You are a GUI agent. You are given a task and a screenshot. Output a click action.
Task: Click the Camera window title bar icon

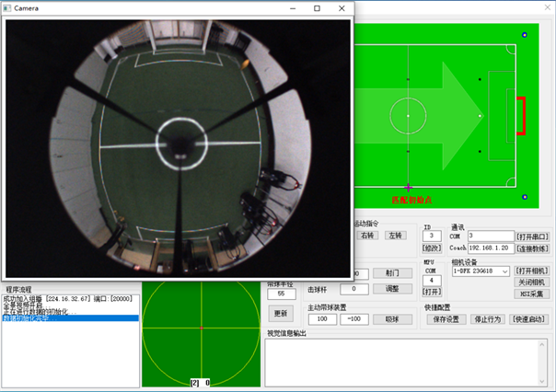pyautogui.click(x=7, y=8)
